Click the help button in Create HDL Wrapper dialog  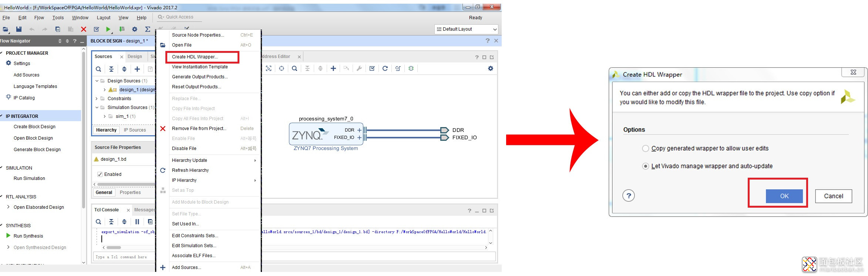[x=629, y=196]
